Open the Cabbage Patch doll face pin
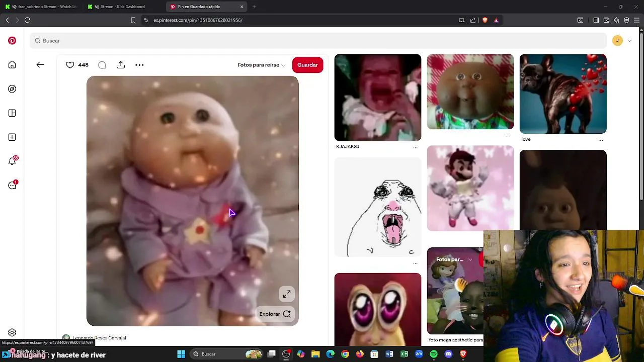This screenshot has width=644, height=362. click(x=470, y=92)
